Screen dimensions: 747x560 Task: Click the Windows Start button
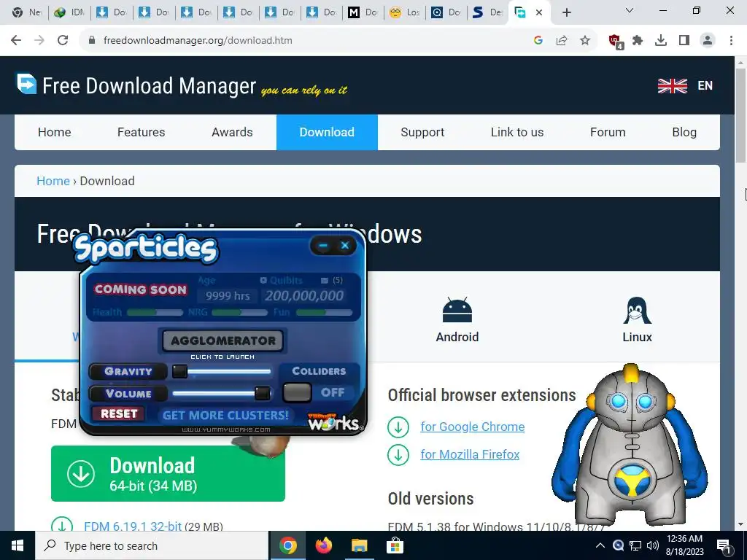point(18,545)
